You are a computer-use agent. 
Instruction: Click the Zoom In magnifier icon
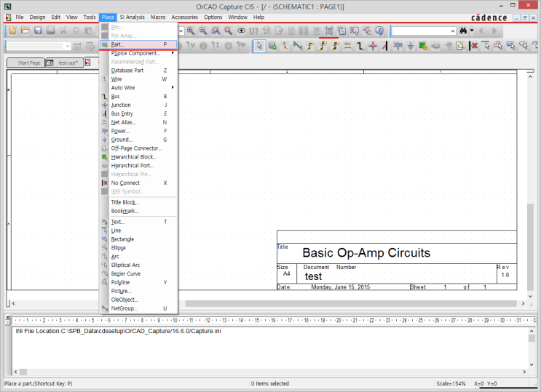191,31
